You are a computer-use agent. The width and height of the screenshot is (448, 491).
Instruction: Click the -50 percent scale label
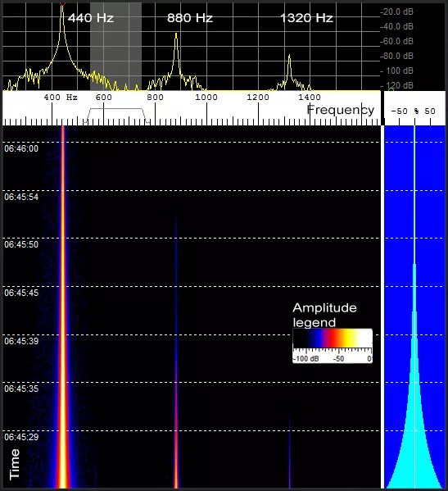tap(399, 111)
